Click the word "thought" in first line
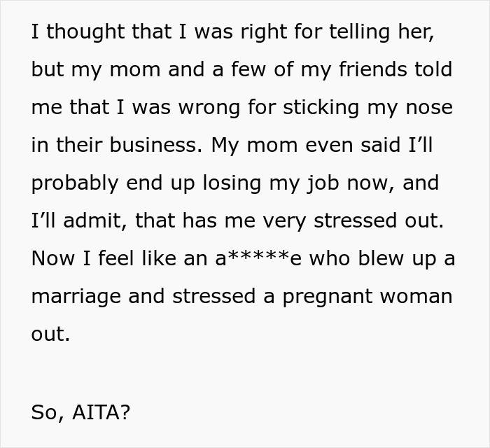This screenshot has height=448, width=490. tap(85, 32)
